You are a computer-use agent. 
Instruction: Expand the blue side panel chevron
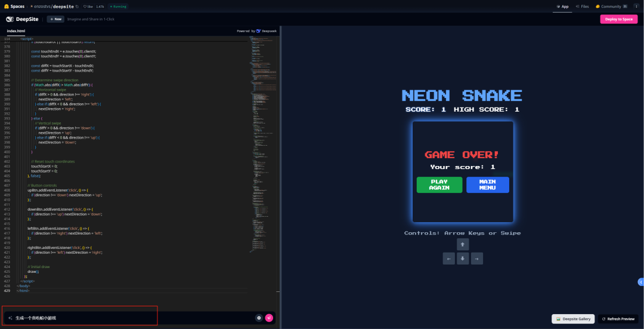pos(640,282)
